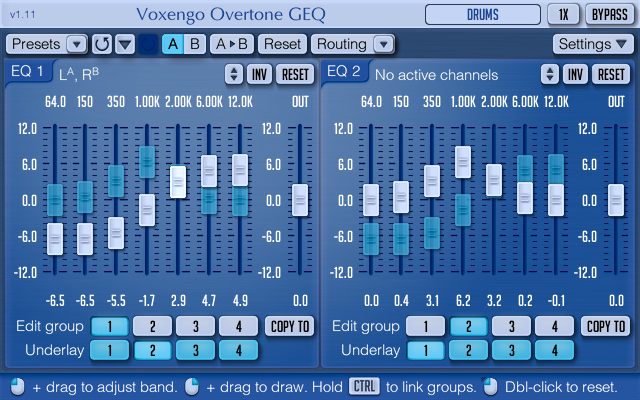Toggle EQ 1 Underlay 4
The height and width of the screenshot is (400, 640).
238,350
